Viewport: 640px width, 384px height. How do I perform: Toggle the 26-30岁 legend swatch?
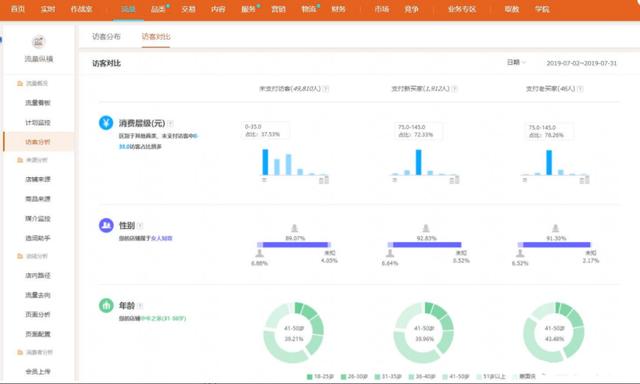(x=343, y=376)
